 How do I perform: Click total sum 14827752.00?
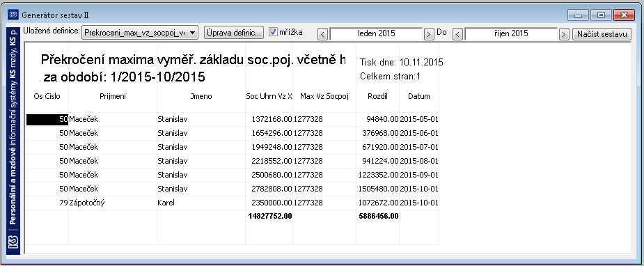click(270, 216)
